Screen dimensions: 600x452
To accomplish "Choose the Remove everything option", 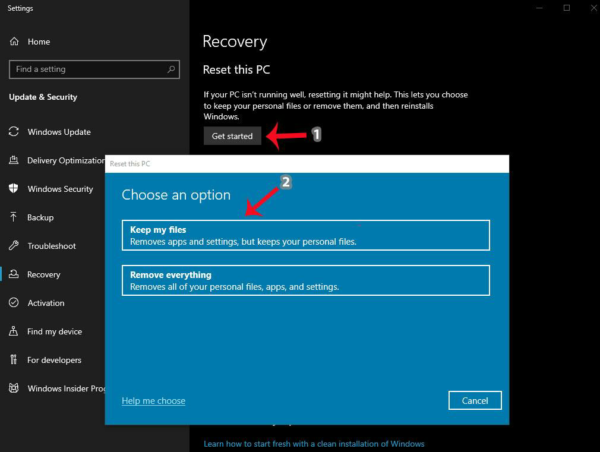I will [x=305, y=280].
